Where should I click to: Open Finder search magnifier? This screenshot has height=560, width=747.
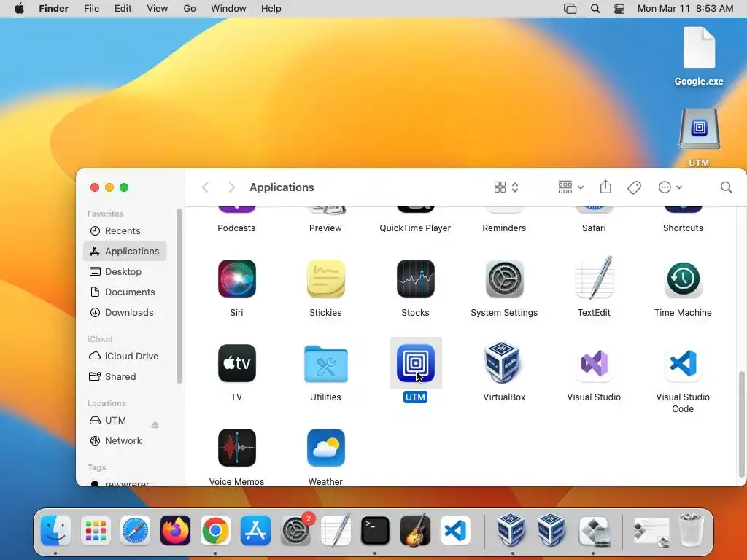pyautogui.click(x=726, y=187)
